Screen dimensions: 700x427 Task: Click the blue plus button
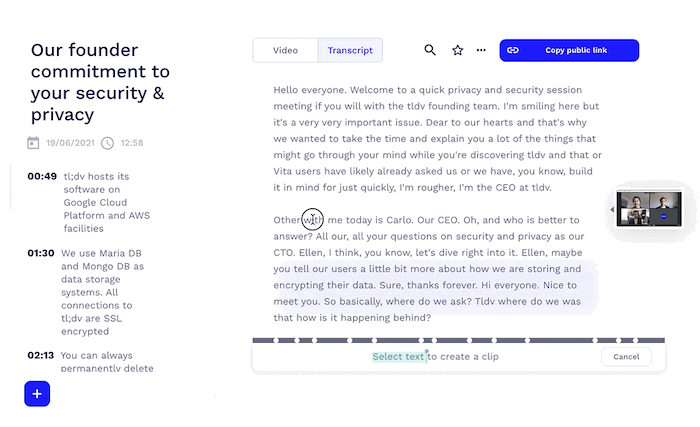pos(37,394)
